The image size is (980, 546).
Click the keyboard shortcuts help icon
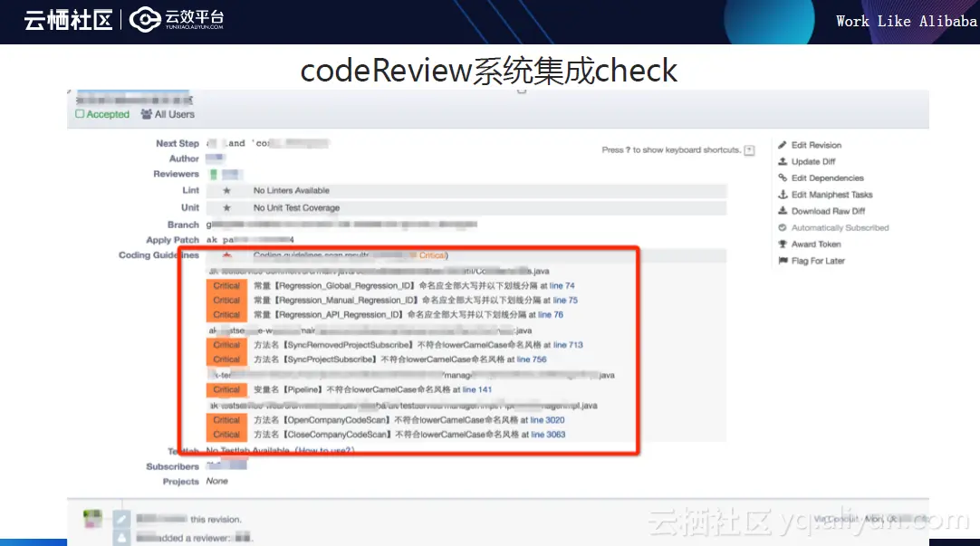749,150
